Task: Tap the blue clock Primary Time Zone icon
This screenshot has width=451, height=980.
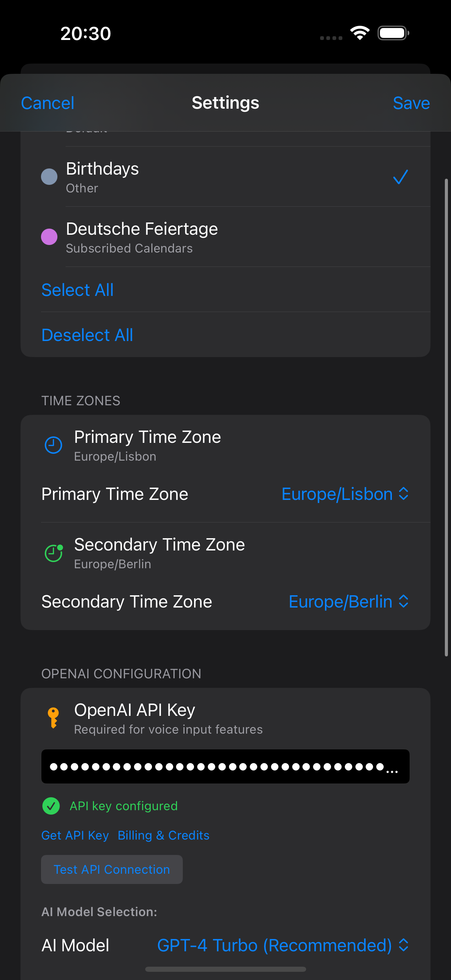Action: coord(53,445)
